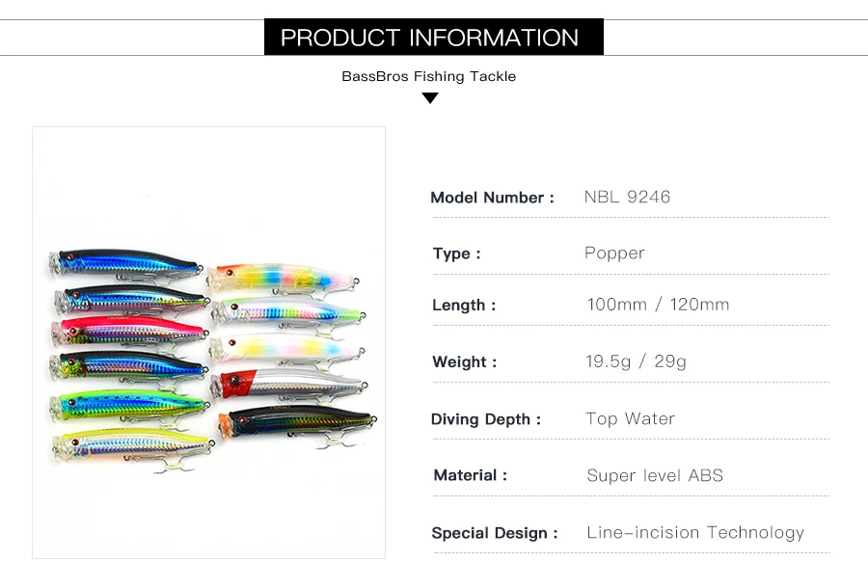868x588 pixels.
Task: Pick the green-backed popper lure
Action: [x=125, y=403]
